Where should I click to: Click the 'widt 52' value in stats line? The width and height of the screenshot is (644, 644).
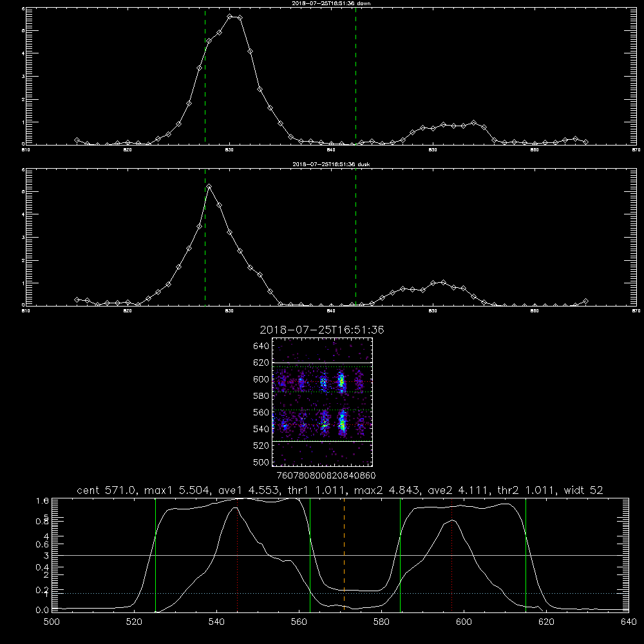click(583, 490)
